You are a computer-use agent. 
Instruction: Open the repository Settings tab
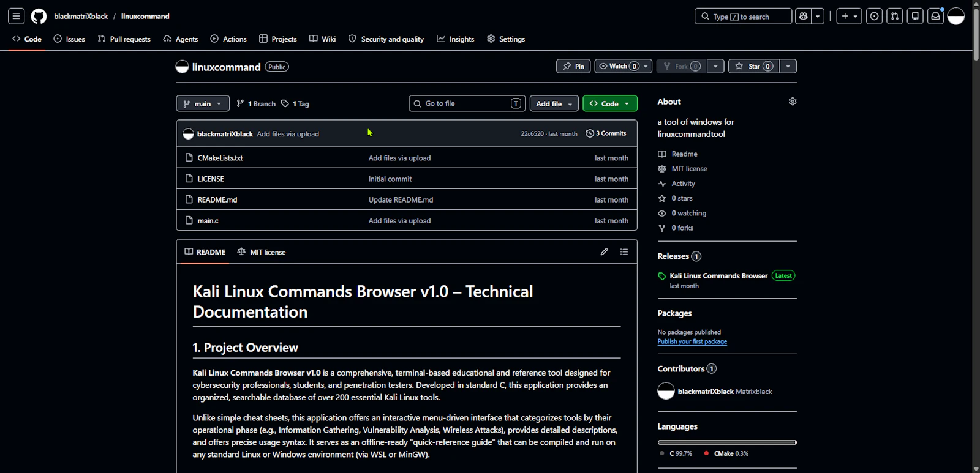click(506, 39)
